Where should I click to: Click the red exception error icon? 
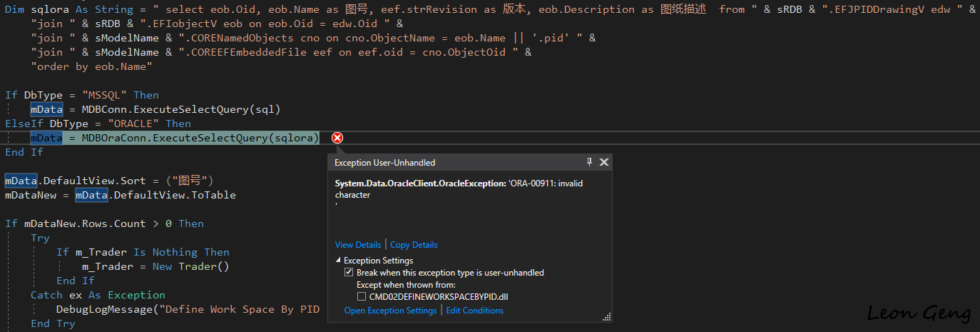pos(337,138)
